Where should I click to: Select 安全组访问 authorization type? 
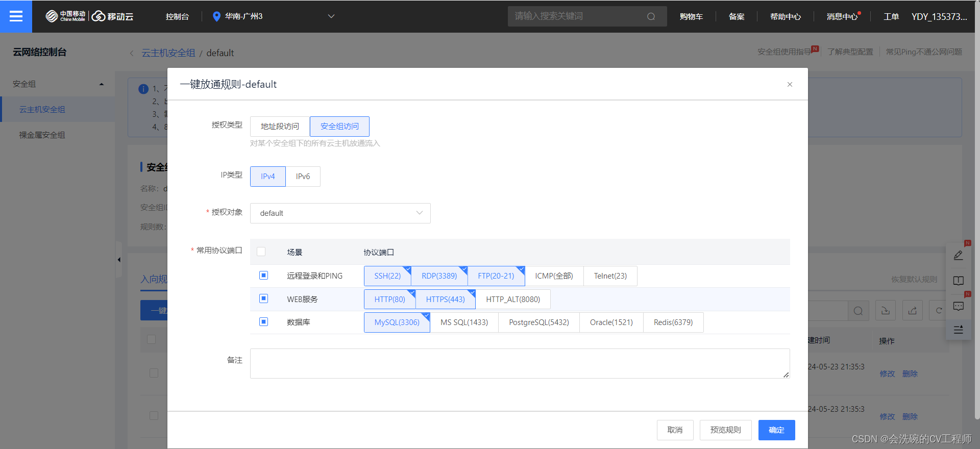coord(339,127)
